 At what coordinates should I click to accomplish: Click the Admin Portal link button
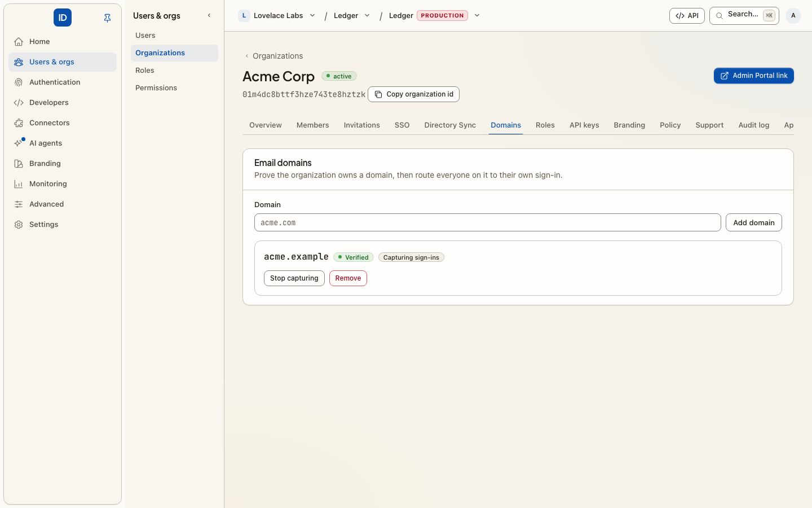[754, 76]
